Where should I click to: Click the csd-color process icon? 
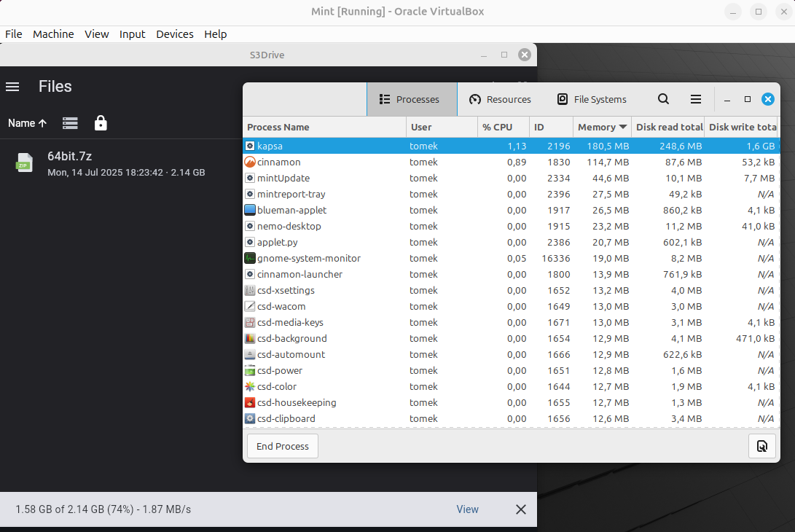click(x=250, y=386)
